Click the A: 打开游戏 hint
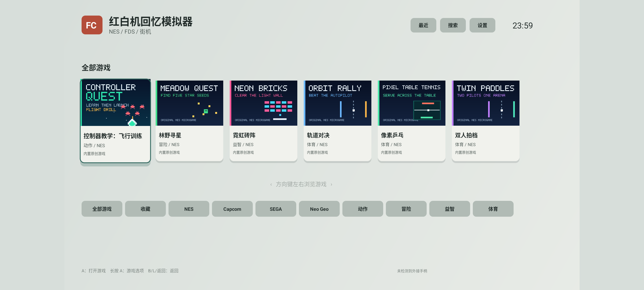The image size is (644, 290). [x=94, y=271]
